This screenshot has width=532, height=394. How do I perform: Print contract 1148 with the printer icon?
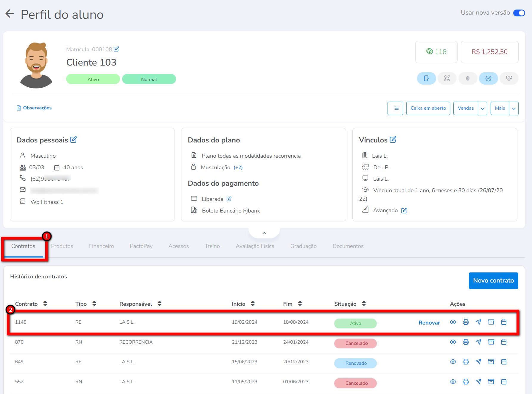tap(466, 322)
